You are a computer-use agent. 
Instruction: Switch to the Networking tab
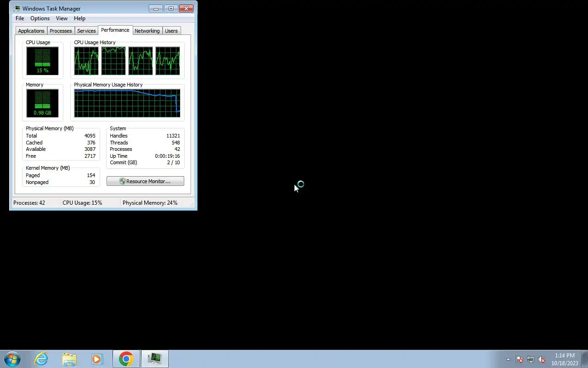147,31
